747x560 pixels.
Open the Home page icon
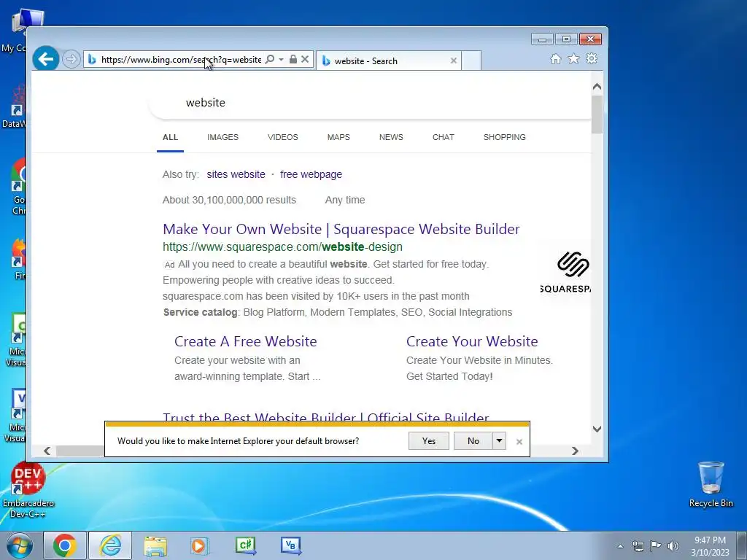tap(555, 58)
